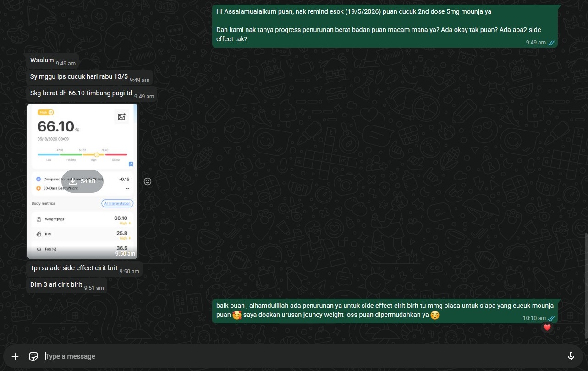Click the heart reaction on last message

547,327
